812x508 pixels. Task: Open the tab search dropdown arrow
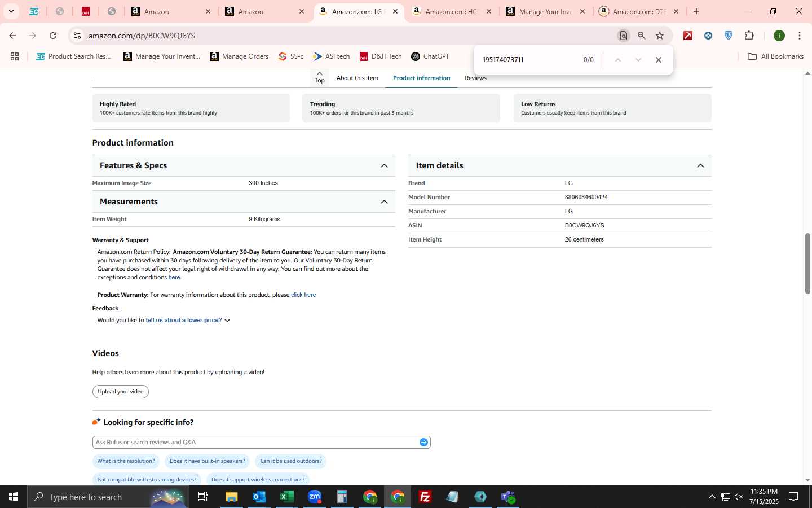11,11
